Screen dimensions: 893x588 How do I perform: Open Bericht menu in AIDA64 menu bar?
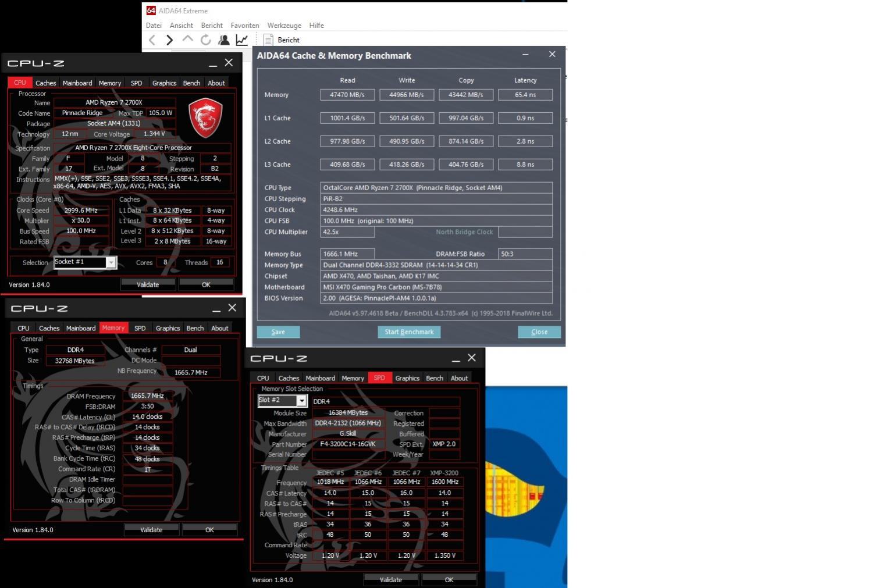212,26
